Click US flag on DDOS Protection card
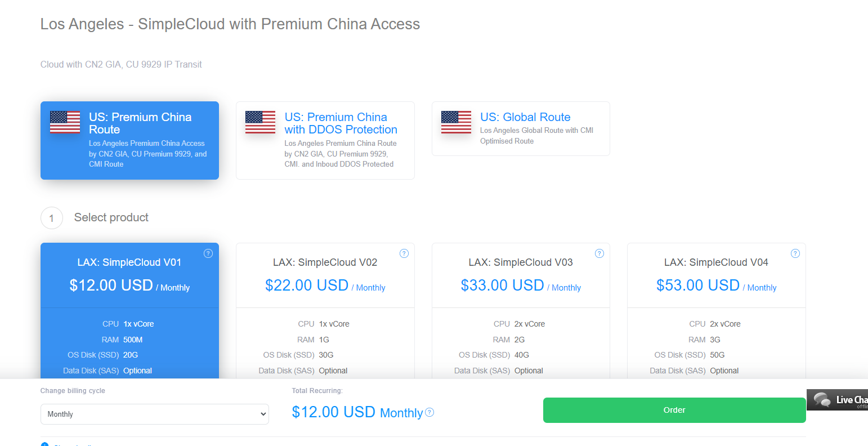This screenshot has width=868, height=446. (x=260, y=122)
